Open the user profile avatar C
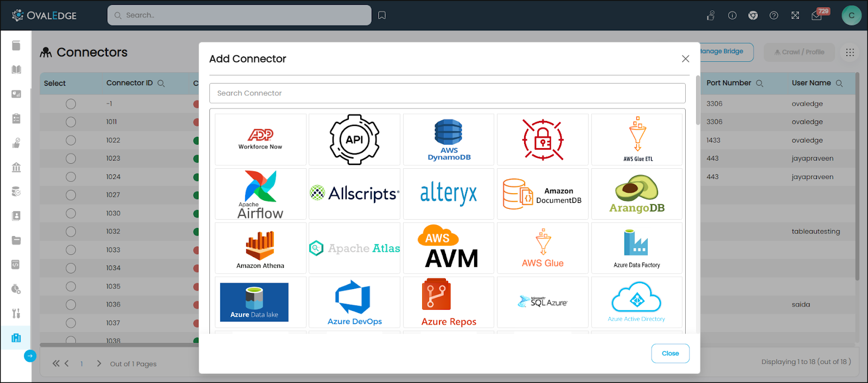Image resolution: width=868 pixels, height=383 pixels. pyautogui.click(x=851, y=15)
